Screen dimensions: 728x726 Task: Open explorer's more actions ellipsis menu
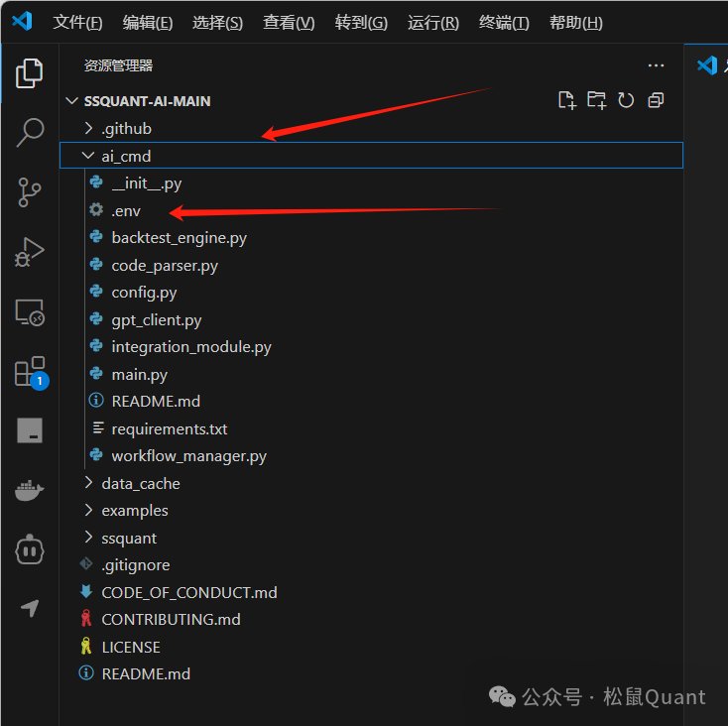pyautogui.click(x=656, y=65)
